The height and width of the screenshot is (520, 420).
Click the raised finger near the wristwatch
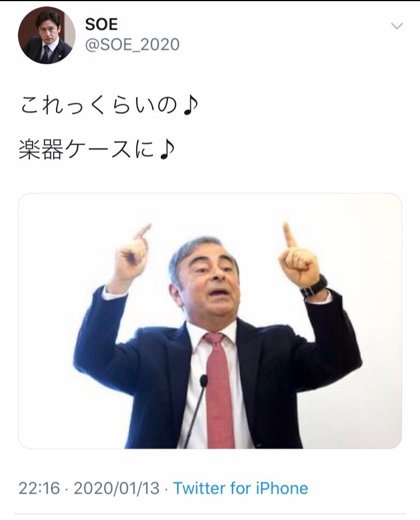[x=290, y=235]
